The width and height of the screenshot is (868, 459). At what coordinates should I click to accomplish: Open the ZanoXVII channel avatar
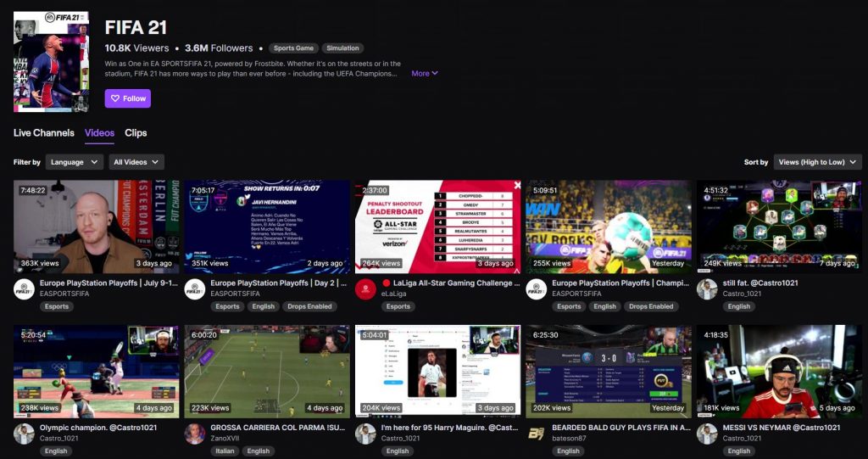tap(195, 434)
